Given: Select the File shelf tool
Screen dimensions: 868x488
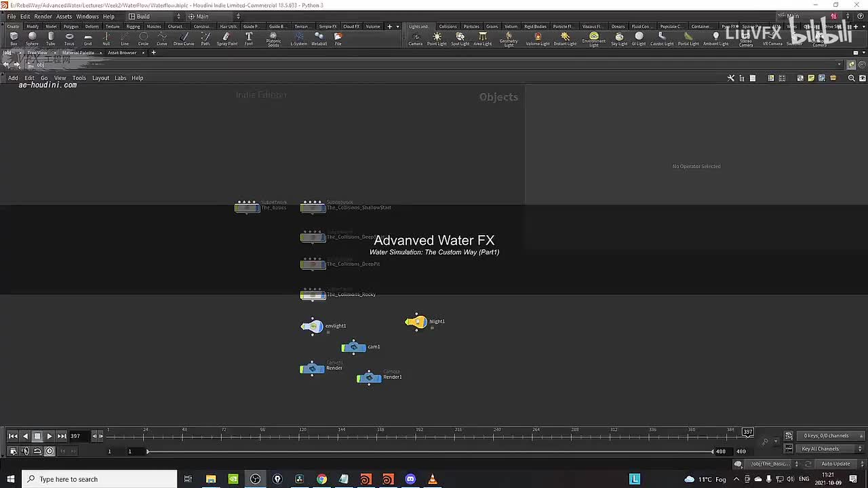Looking at the screenshot, I should [338, 39].
